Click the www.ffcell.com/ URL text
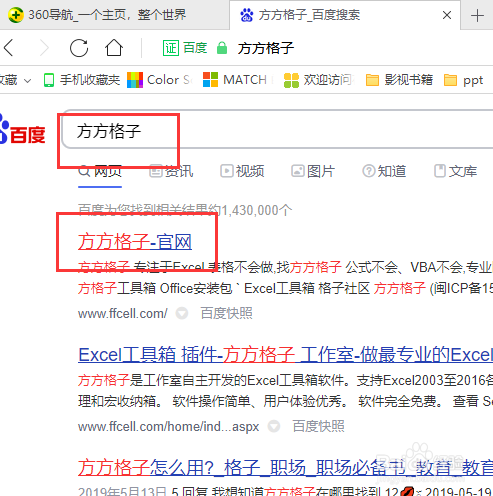The image size is (493, 496). tap(123, 313)
